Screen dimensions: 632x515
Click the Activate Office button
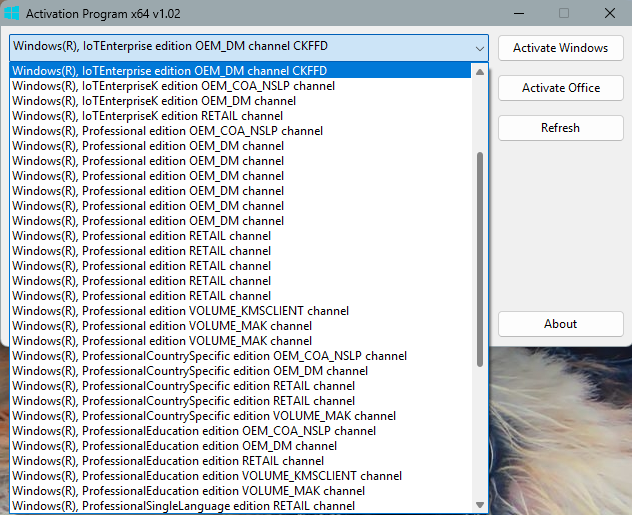click(560, 88)
